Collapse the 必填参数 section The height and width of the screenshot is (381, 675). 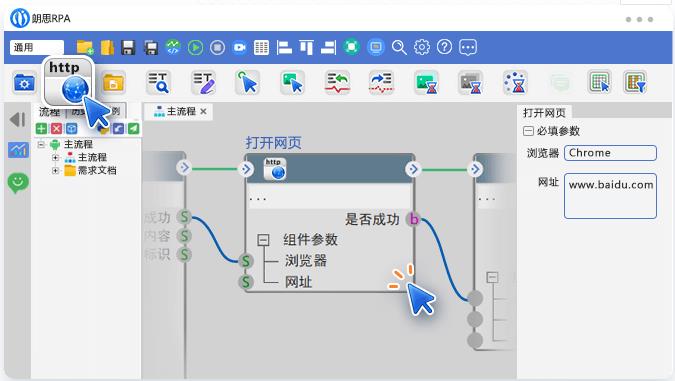pyautogui.click(x=528, y=131)
